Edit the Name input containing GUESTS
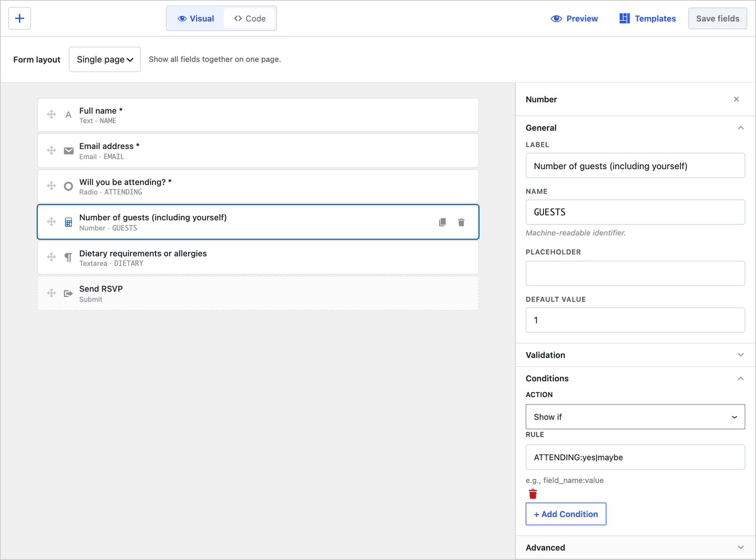The image size is (756, 560). point(635,212)
